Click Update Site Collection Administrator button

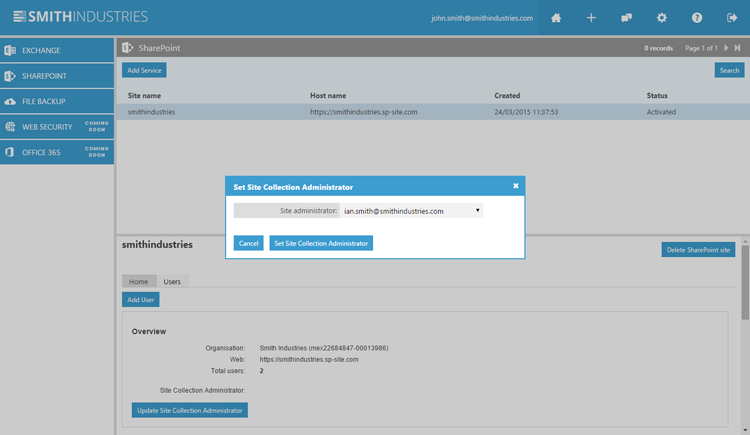(189, 410)
